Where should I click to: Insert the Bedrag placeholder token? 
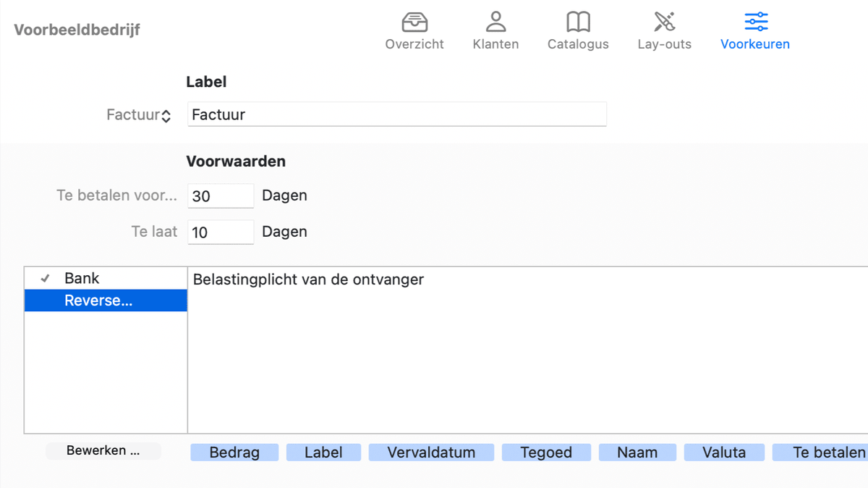(x=234, y=453)
